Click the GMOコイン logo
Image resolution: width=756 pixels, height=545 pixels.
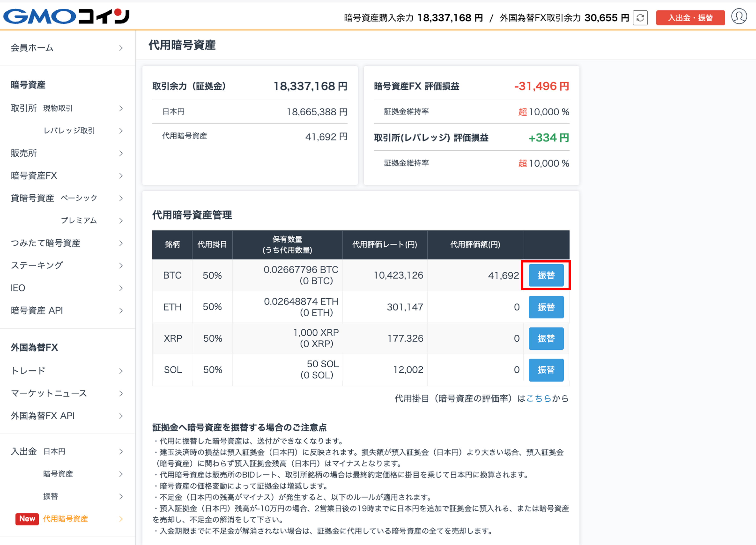pyautogui.click(x=66, y=16)
